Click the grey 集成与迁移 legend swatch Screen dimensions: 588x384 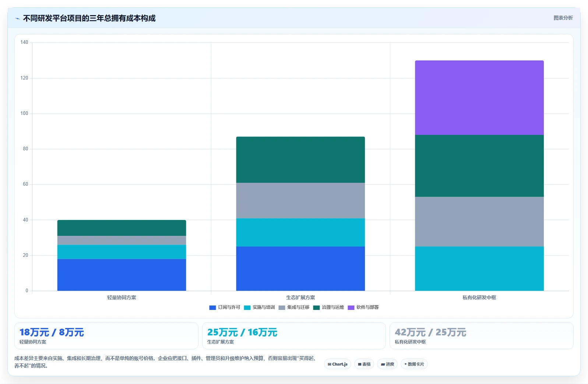pos(282,307)
